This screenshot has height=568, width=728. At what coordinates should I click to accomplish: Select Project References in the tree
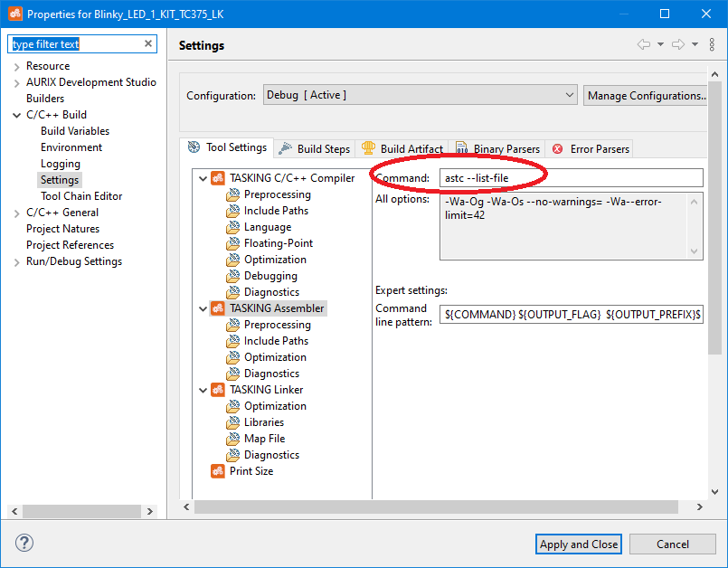pos(71,245)
